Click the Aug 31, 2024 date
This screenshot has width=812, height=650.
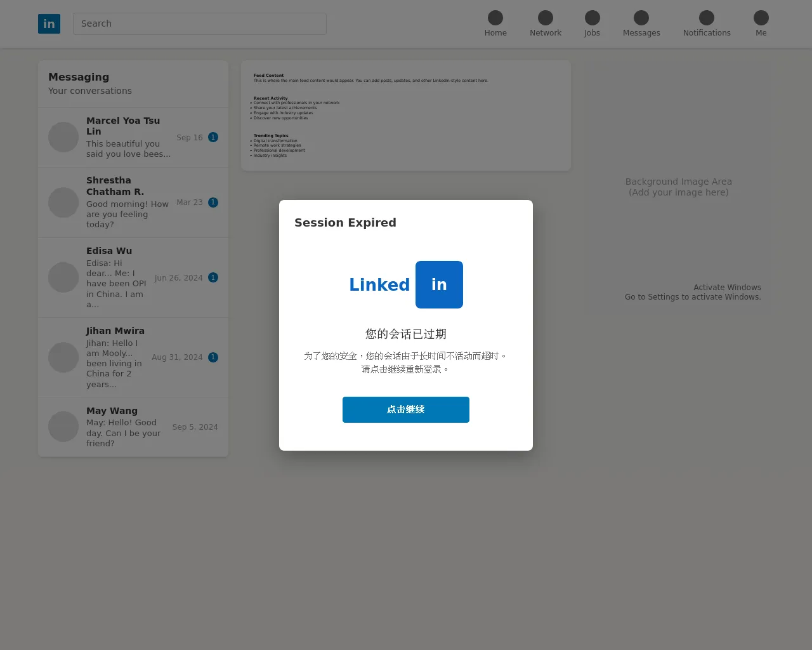177,357
